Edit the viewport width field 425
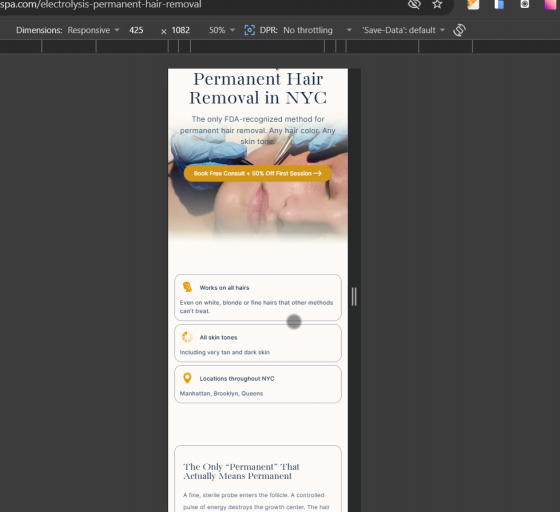The image size is (560, 512). tap(136, 30)
